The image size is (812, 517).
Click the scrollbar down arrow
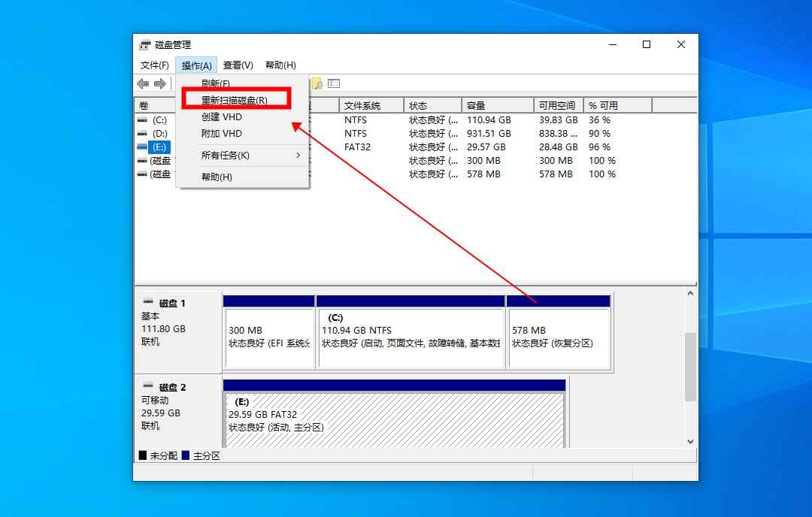[x=689, y=442]
